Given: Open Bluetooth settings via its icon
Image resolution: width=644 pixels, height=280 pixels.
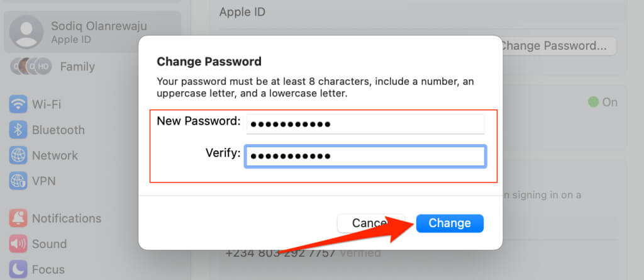Looking at the screenshot, I should [x=18, y=130].
